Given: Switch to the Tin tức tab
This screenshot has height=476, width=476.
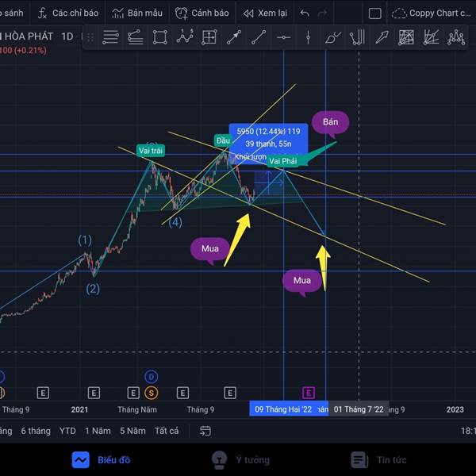Looking at the screenshot, I should pyautogui.click(x=378, y=460).
